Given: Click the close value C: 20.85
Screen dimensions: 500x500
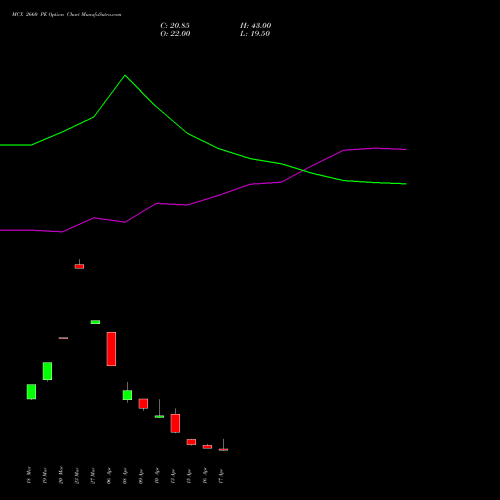Looking at the screenshot, I should coord(175,26).
